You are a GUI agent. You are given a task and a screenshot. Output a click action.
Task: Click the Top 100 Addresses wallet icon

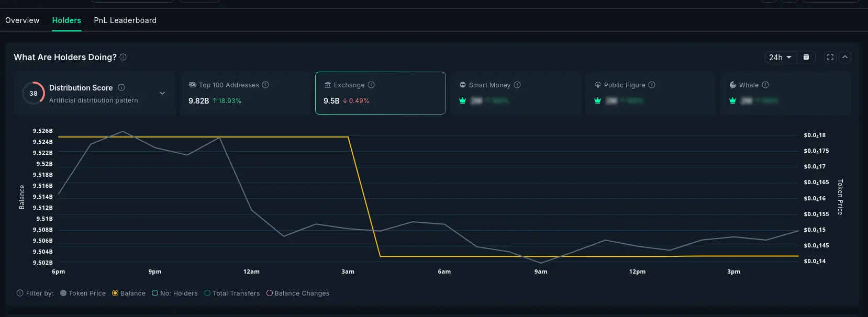tap(192, 85)
